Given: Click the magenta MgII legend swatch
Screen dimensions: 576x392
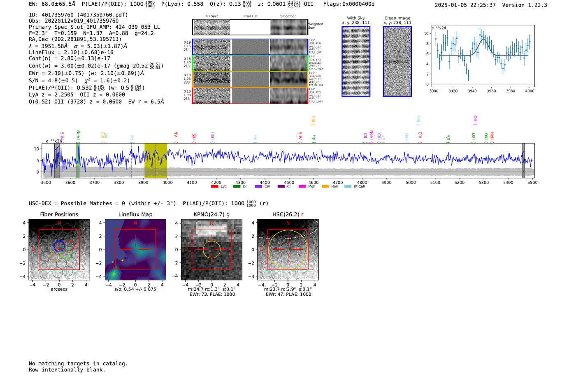Looking at the screenshot, I should coord(302,187).
